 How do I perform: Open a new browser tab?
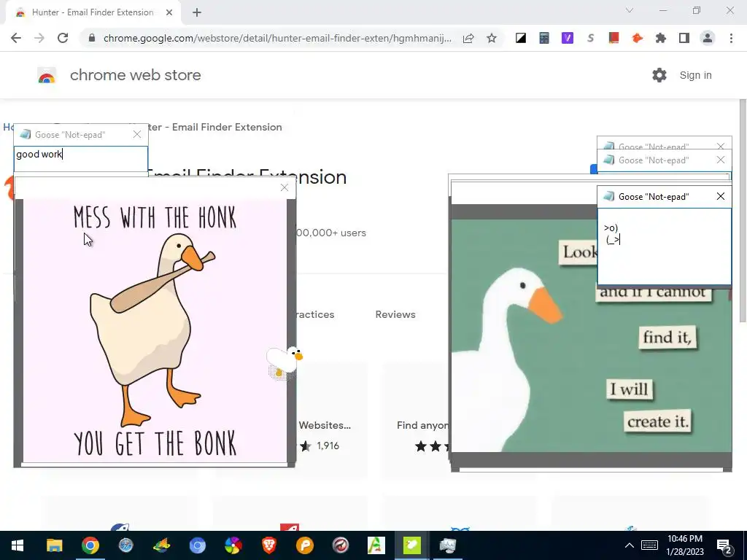197,12
